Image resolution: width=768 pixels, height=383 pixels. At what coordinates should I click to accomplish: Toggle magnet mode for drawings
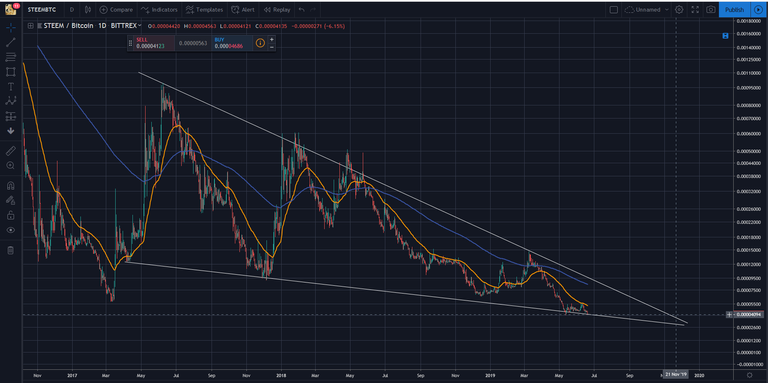point(10,186)
